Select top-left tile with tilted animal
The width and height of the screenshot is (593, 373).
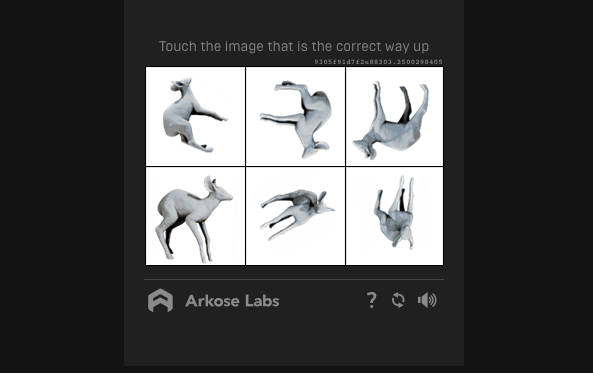[x=196, y=117]
